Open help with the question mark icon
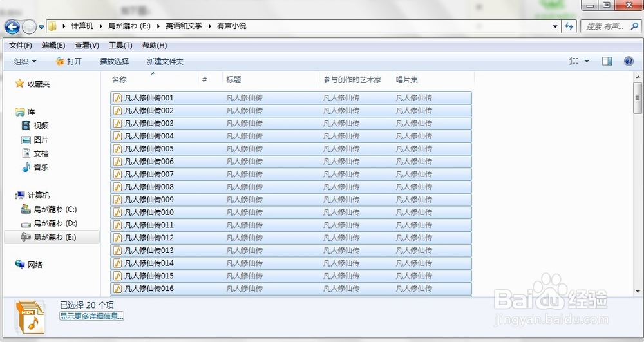 [629, 61]
